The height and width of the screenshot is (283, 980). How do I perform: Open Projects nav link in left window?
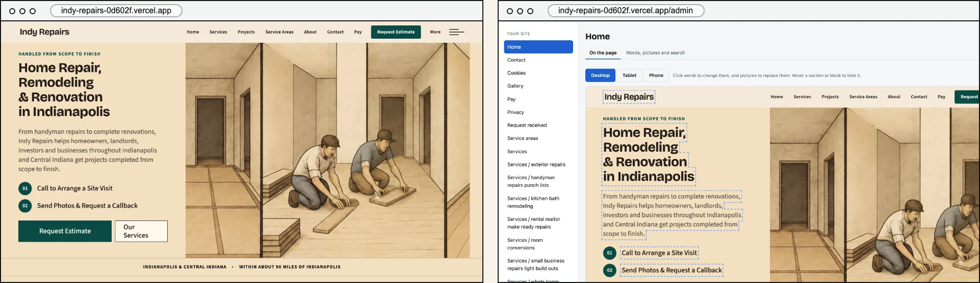coord(246,32)
